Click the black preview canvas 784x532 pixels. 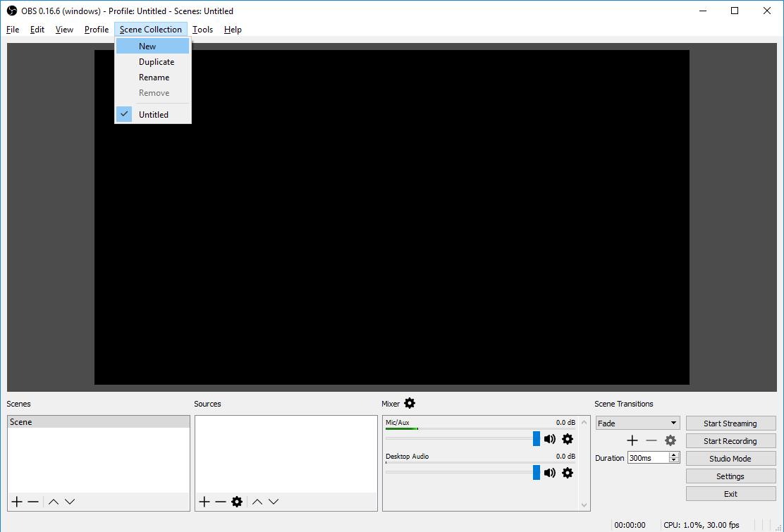(391, 217)
